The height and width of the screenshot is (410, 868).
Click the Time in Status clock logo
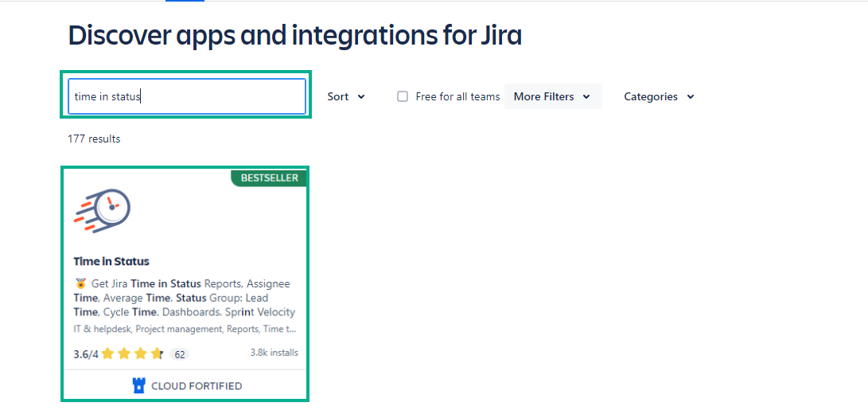(102, 210)
